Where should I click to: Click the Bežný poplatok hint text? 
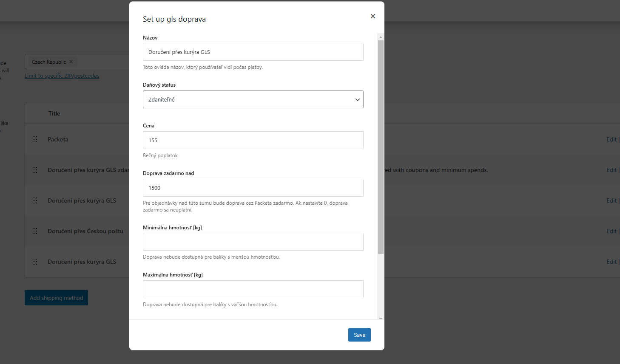tap(160, 155)
